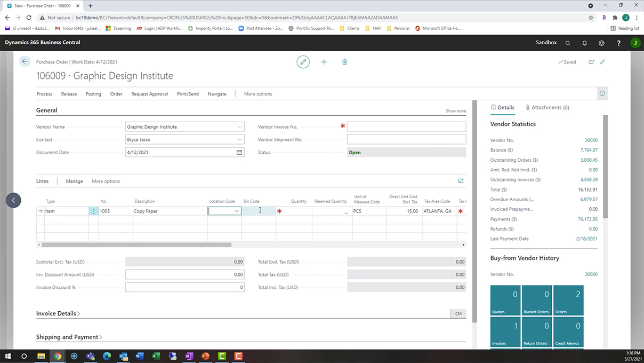644x363 pixels.
Task: Open the help question mark
Action: click(618, 43)
